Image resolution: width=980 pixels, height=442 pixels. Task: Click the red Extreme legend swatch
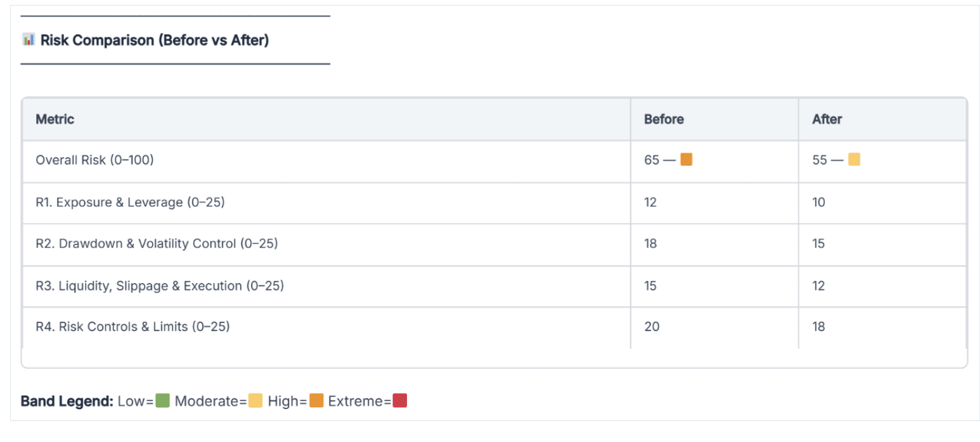pyautogui.click(x=399, y=401)
